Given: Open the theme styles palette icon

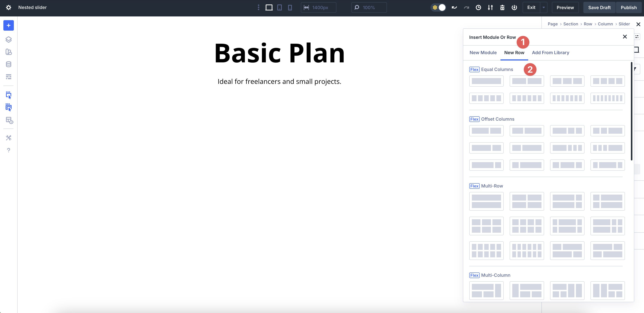Looking at the screenshot, I should tap(8, 52).
